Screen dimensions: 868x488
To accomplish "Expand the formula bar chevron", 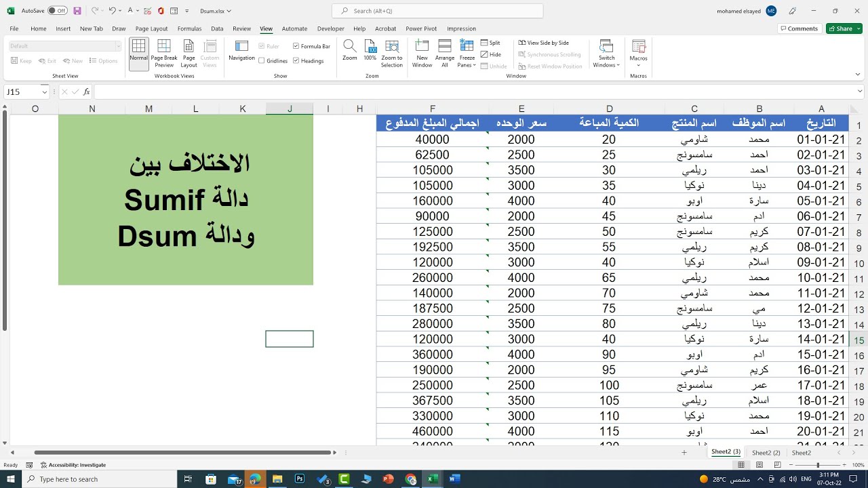I will tap(860, 91).
